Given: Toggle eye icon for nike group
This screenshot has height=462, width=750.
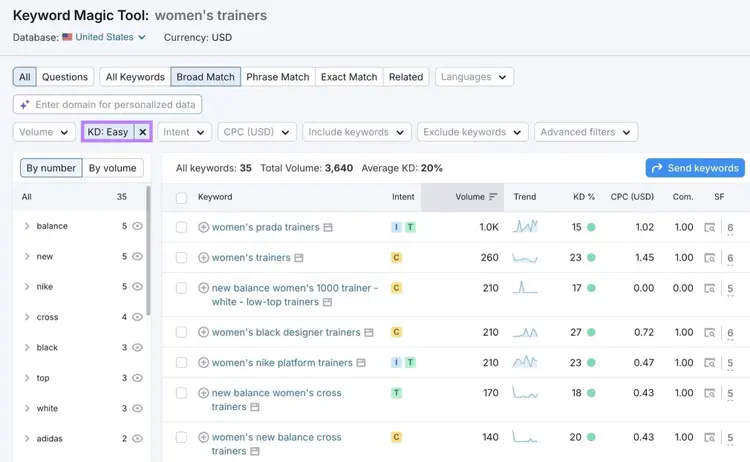Looking at the screenshot, I should coord(137,286).
